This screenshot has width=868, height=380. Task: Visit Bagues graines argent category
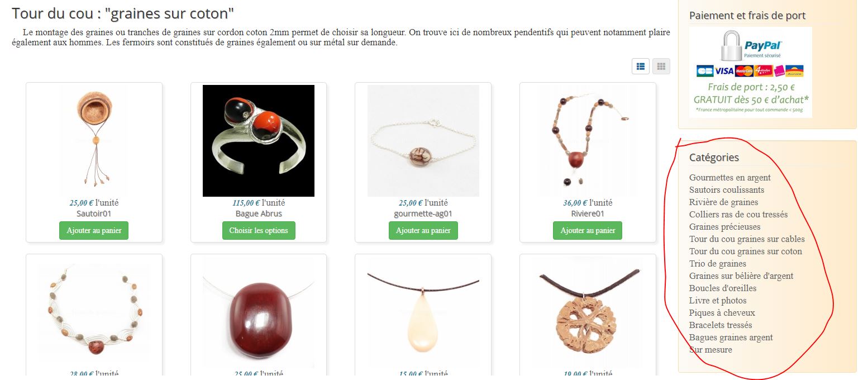(x=731, y=338)
